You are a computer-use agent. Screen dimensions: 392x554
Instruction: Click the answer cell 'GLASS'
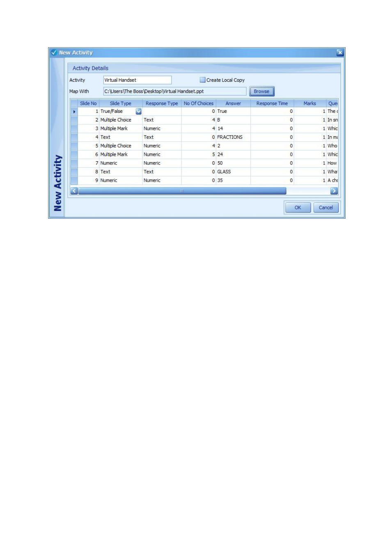(x=233, y=172)
